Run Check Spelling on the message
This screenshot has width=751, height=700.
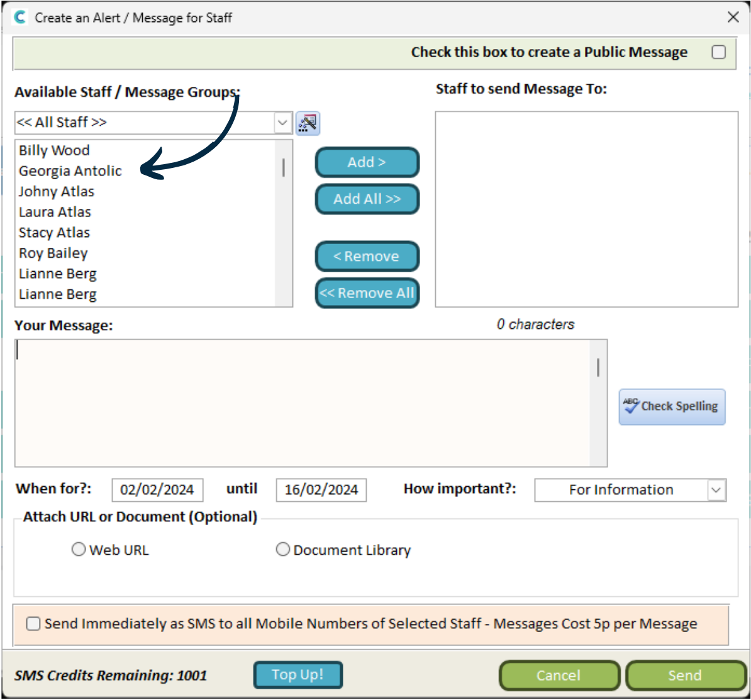tap(672, 406)
